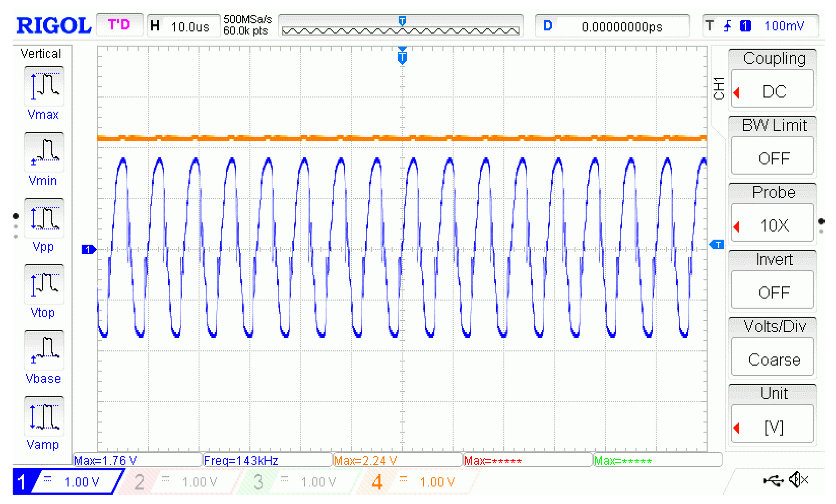The image size is (836, 504).
Task: Click the 500MSa/s sample rate readout
Action: pos(248,19)
